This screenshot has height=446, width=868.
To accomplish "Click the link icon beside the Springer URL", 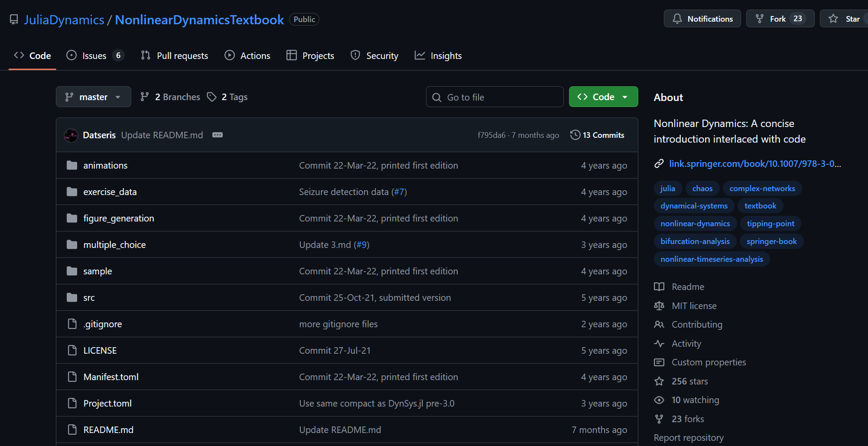I will click(x=659, y=163).
